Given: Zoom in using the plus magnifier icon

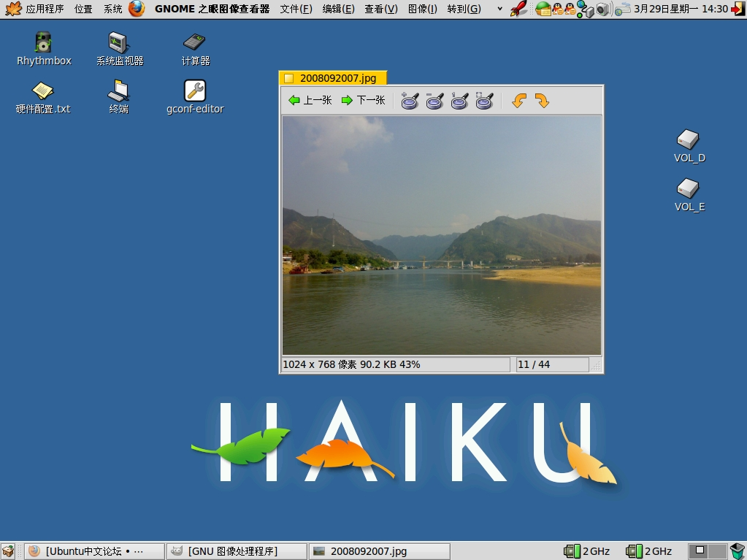Looking at the screenshot, I should click(x=409, y=101).
